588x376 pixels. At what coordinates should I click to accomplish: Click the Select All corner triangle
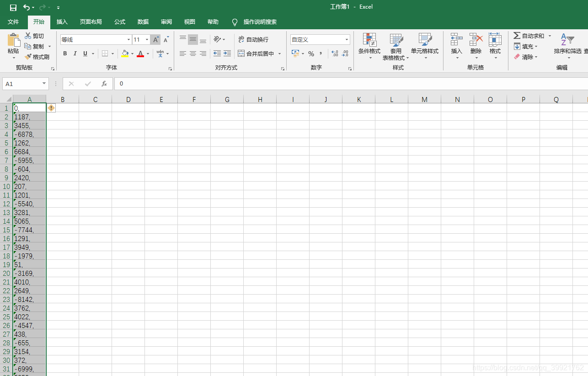[x=8, y=99]
